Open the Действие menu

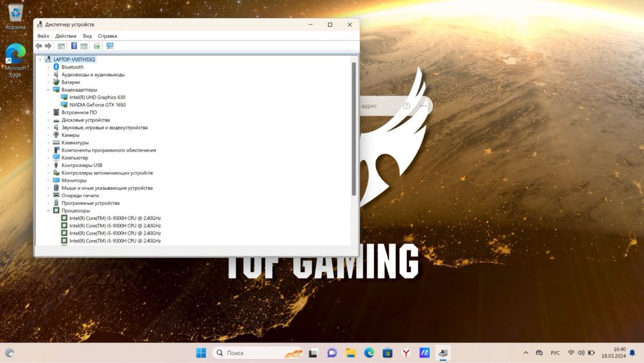(x=66, y=35)
